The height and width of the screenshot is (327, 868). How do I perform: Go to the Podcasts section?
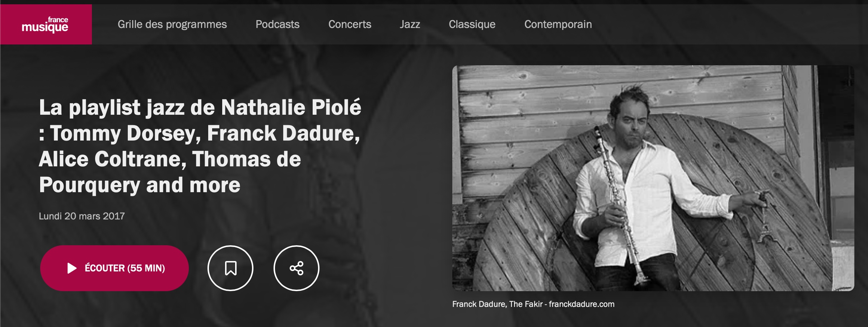click(277, 24)
